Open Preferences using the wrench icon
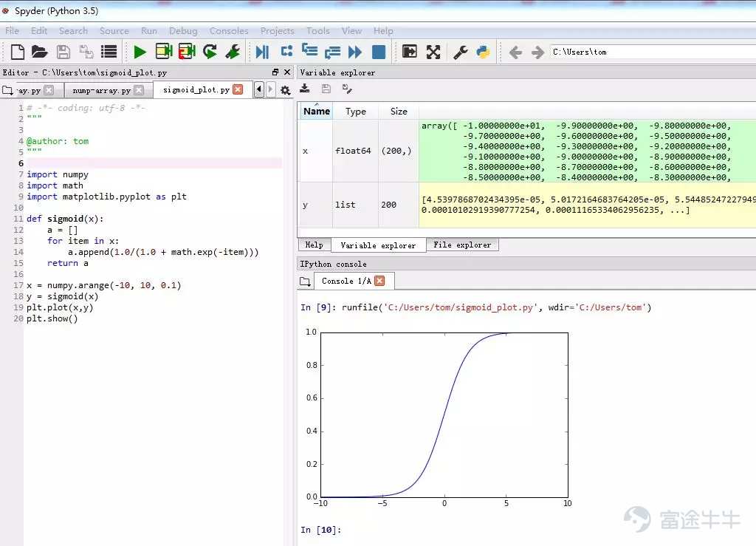 (460, 52)
